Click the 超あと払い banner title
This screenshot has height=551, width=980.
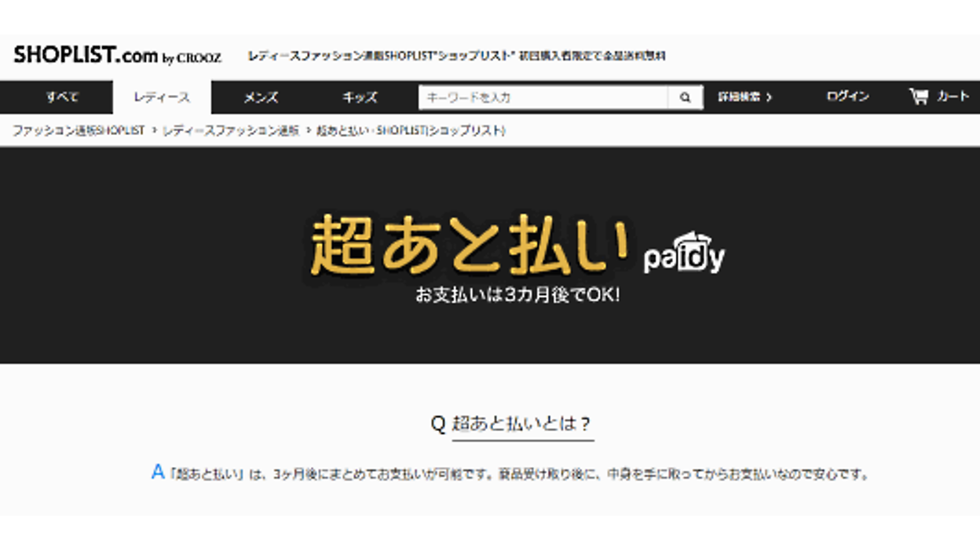coord(470,246)
